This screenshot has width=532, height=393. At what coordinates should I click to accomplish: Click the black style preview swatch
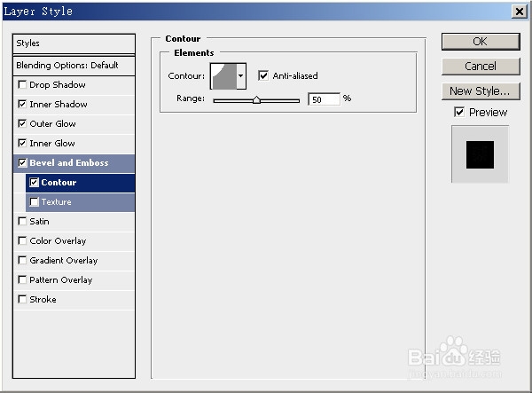click(x=480, y=154)
